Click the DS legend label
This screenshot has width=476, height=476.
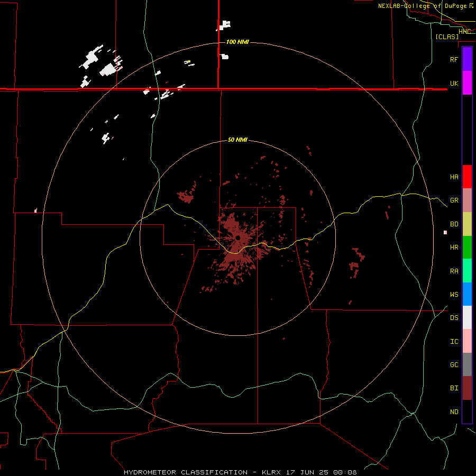tap(454, 317)
